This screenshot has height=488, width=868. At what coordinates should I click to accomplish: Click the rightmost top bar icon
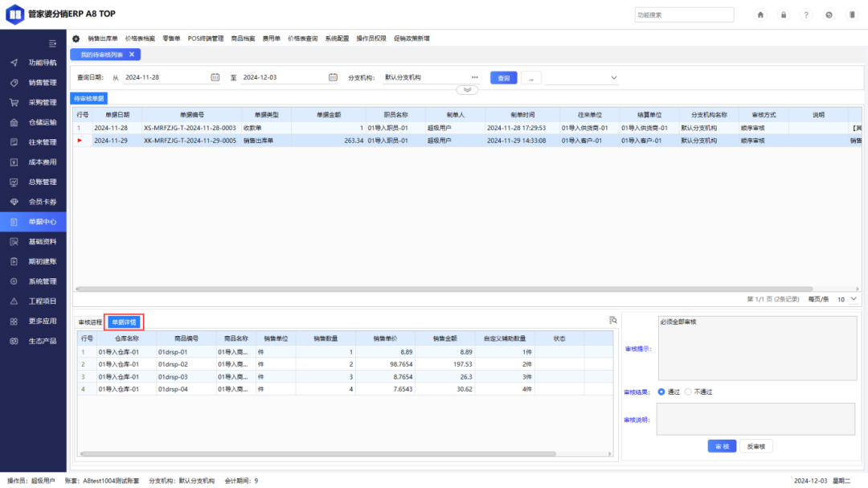click(852, 15)
